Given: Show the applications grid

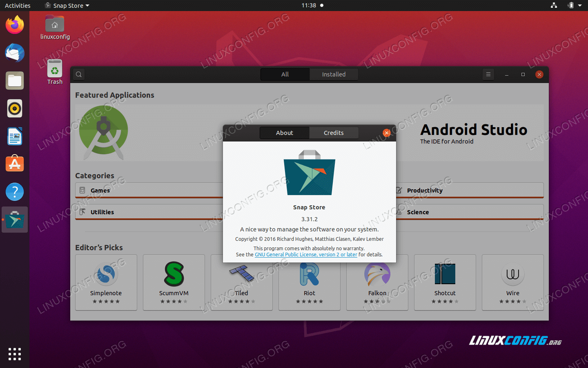Looking at the screenshot, I should pyautogui.click(x=15, y=354).
